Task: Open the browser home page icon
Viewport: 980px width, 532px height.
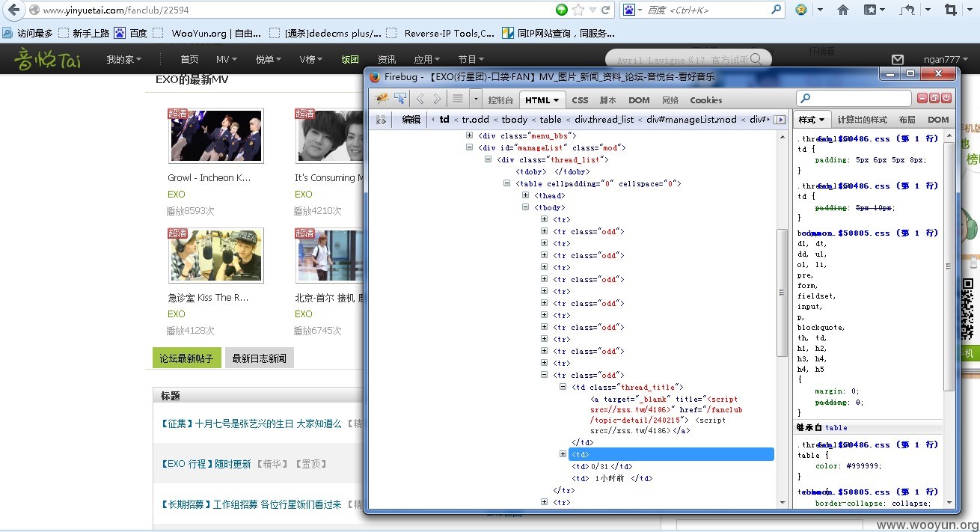Action: point(843,10)
